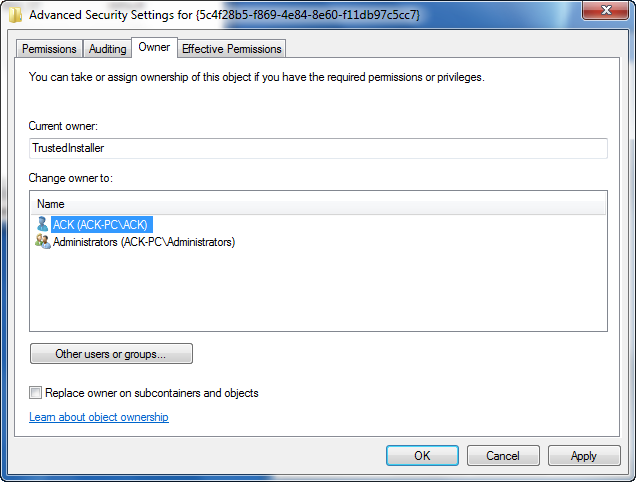
Task: Click the Apply button
Action: tap(584, 456)
